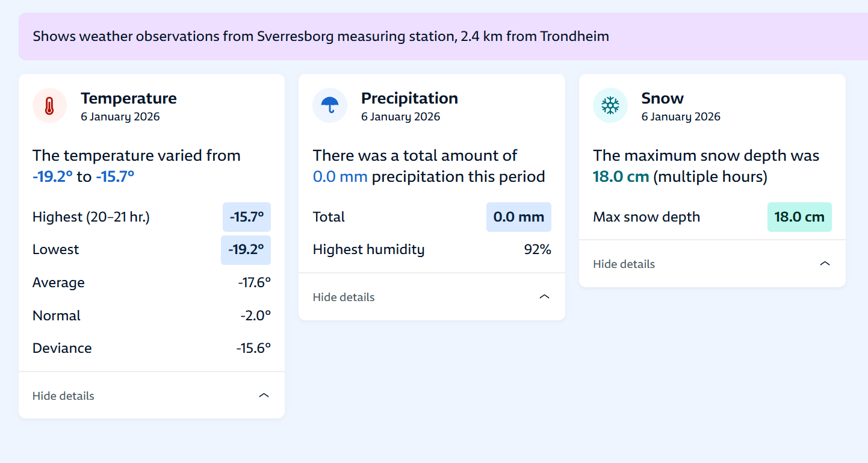The width and height of the screenshot is (868, 463).
Task: Click the blue umbrella Precipitation icon
Action: (329, 106)
